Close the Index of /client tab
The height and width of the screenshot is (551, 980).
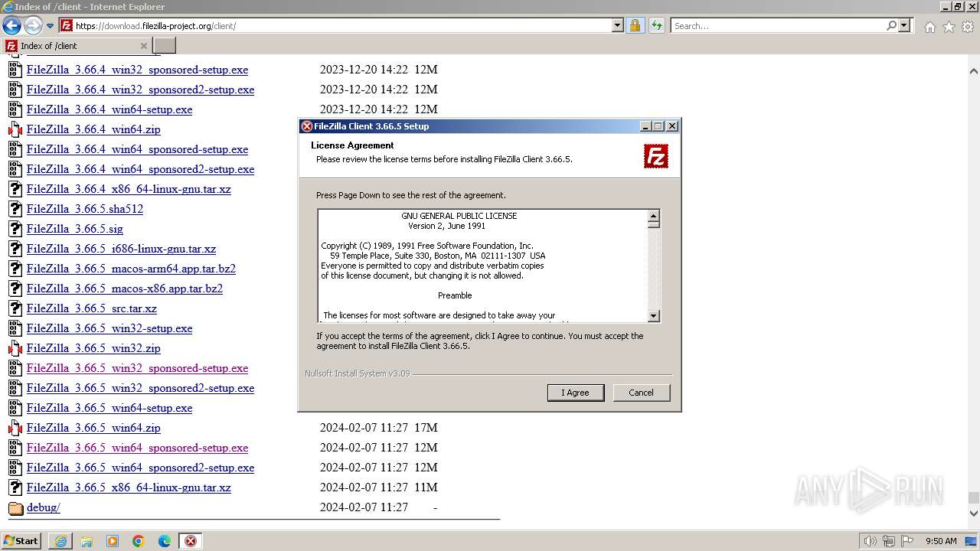(144, 46)
